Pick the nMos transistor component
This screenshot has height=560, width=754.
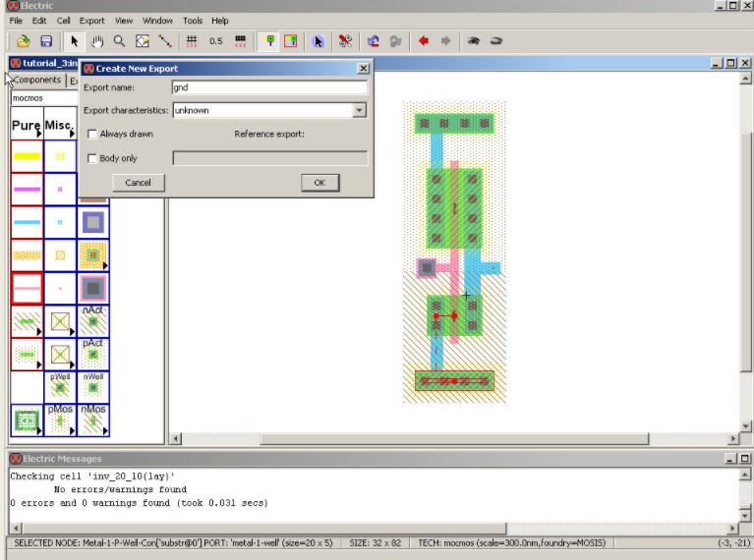pos(93,419)
